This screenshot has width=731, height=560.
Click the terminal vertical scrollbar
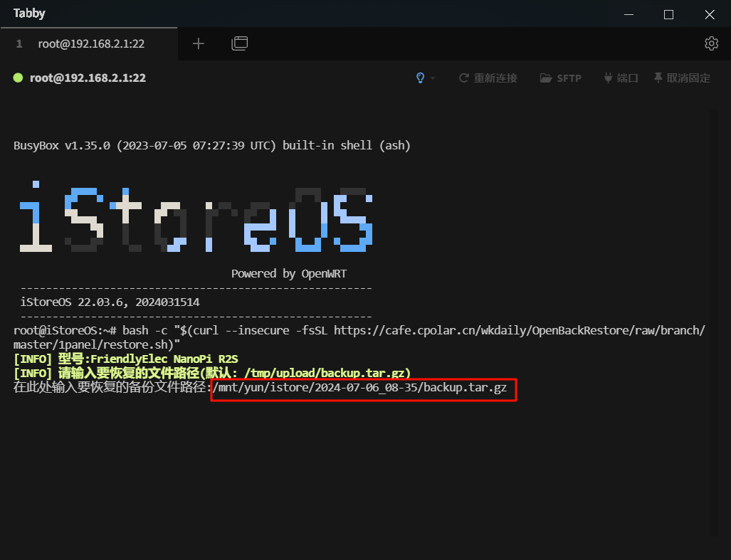click(x=714, y=322)
